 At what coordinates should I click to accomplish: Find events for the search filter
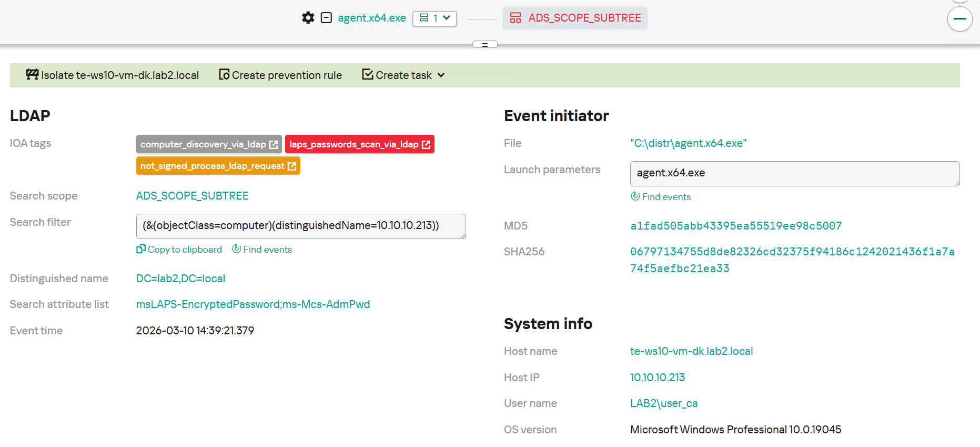262,250
